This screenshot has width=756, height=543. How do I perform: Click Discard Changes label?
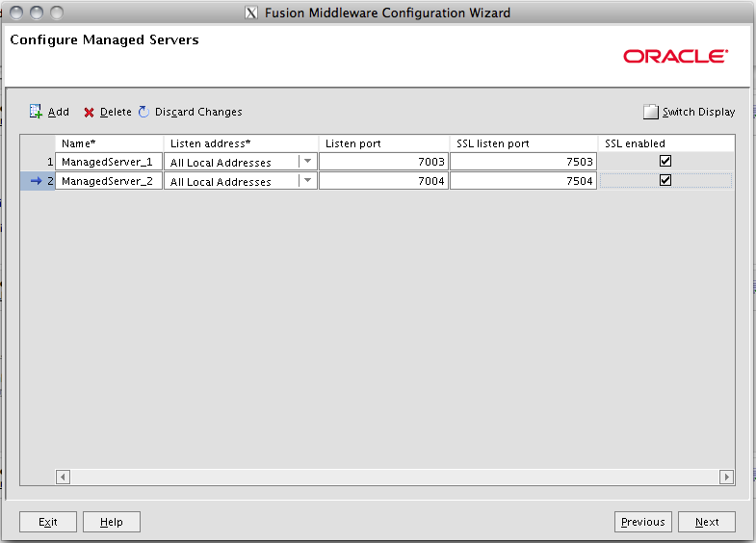(x=198, y=112)
